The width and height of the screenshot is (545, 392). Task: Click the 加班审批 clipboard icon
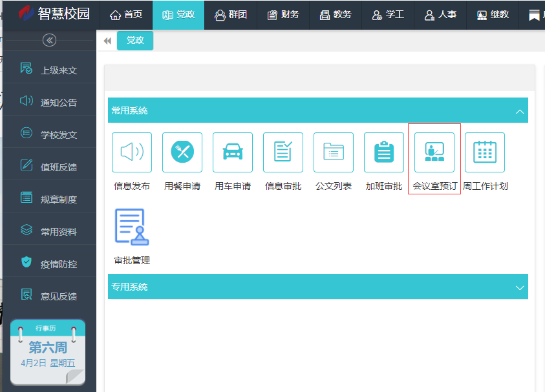coord(384,152)
